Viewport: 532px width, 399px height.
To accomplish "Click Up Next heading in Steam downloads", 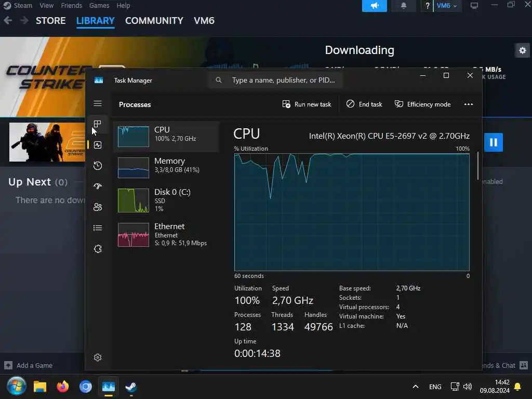I will (x=37, y=182).
